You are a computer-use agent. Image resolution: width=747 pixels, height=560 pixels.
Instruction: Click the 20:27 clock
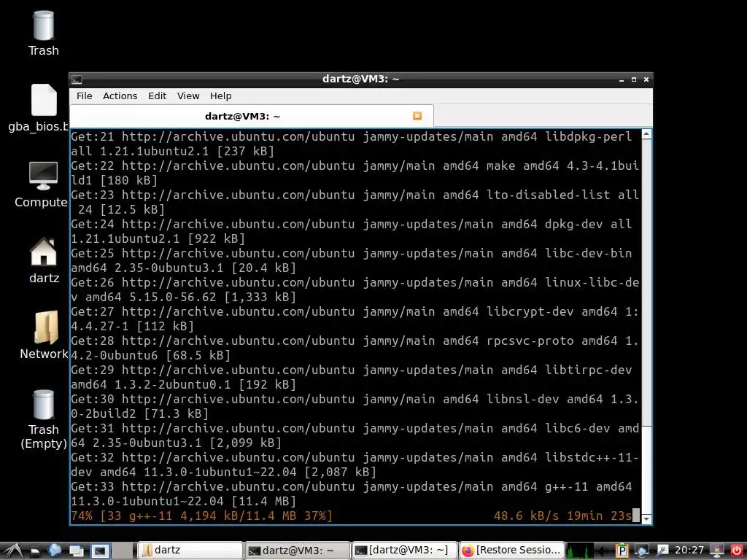pyautogui.click(x=689, y=550)
